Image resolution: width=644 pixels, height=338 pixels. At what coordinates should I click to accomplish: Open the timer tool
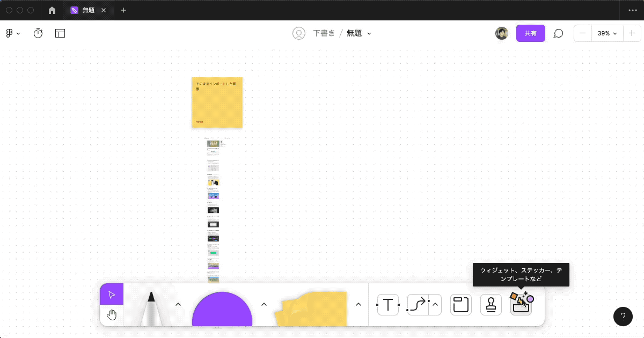pos(38,33)
